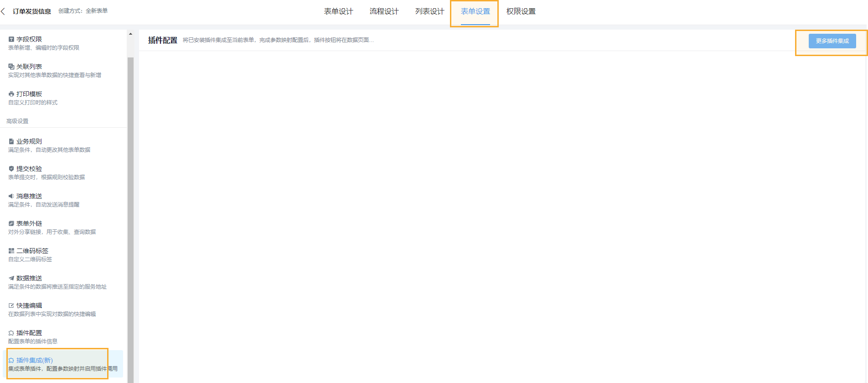
Task: Click the 创建方式：全新表单 label
Action: click(83, 11)
